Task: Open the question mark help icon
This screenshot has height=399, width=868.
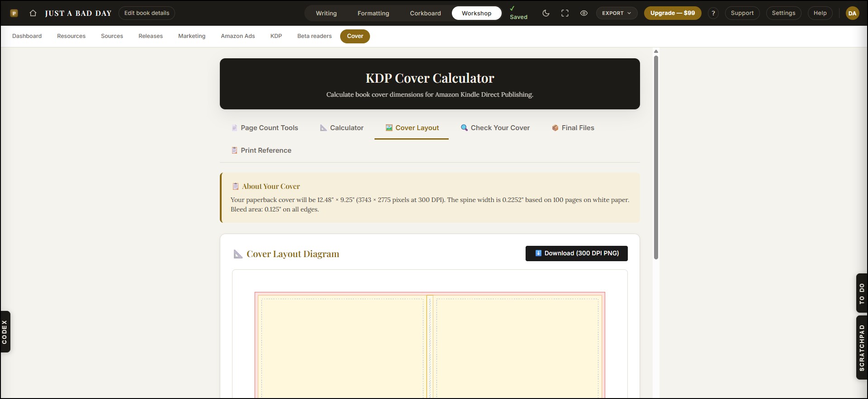Action: pos(713,13)
